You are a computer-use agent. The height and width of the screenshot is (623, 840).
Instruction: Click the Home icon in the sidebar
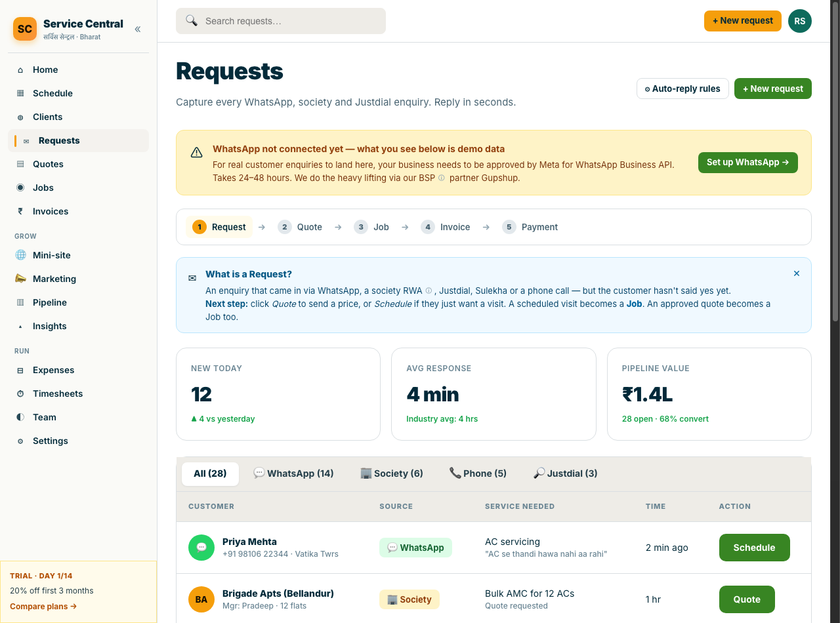[20, 70]
